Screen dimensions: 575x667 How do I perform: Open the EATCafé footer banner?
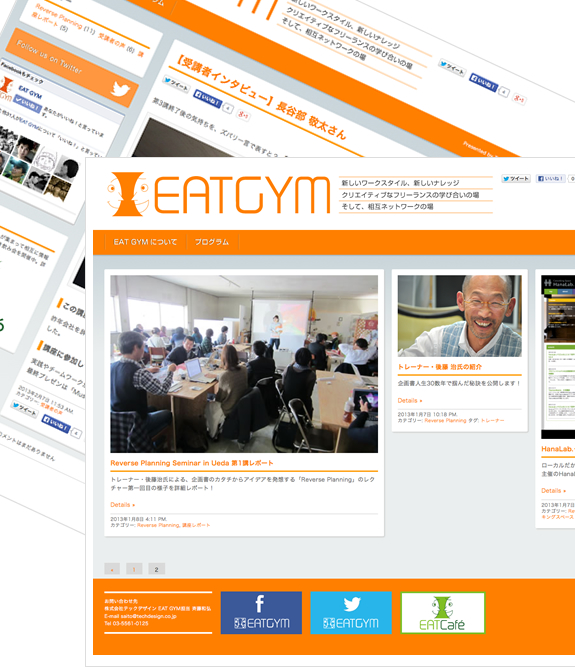coord(443,613)
